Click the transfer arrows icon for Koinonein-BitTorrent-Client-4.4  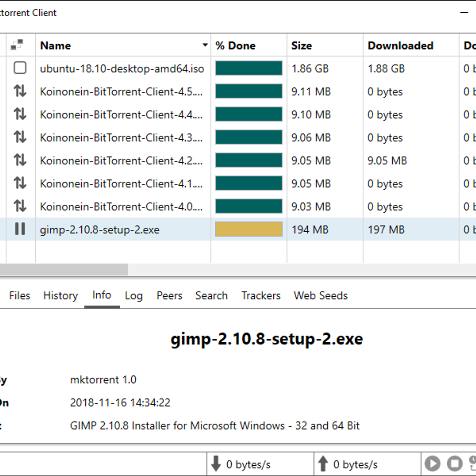[x=20, y=114]
